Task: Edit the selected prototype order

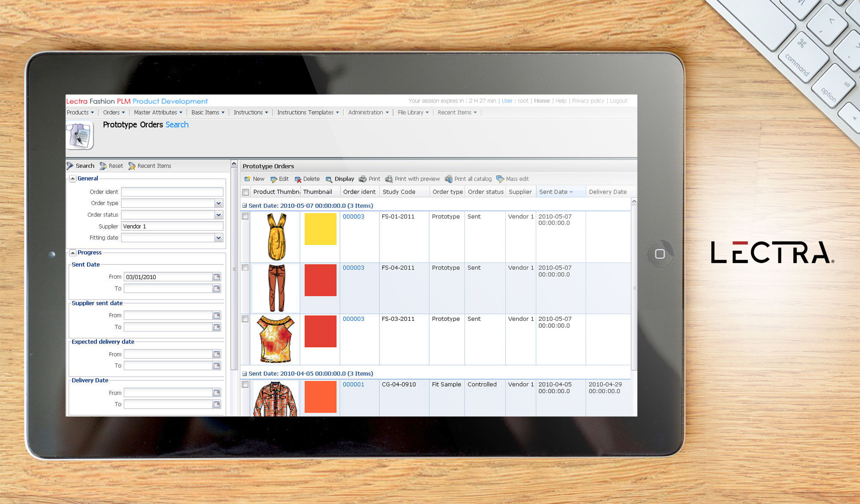Action: click(283, 179)
